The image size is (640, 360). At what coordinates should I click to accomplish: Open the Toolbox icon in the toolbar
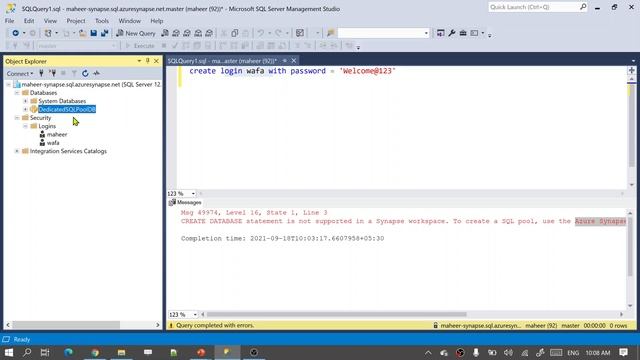tap(463, 33)
